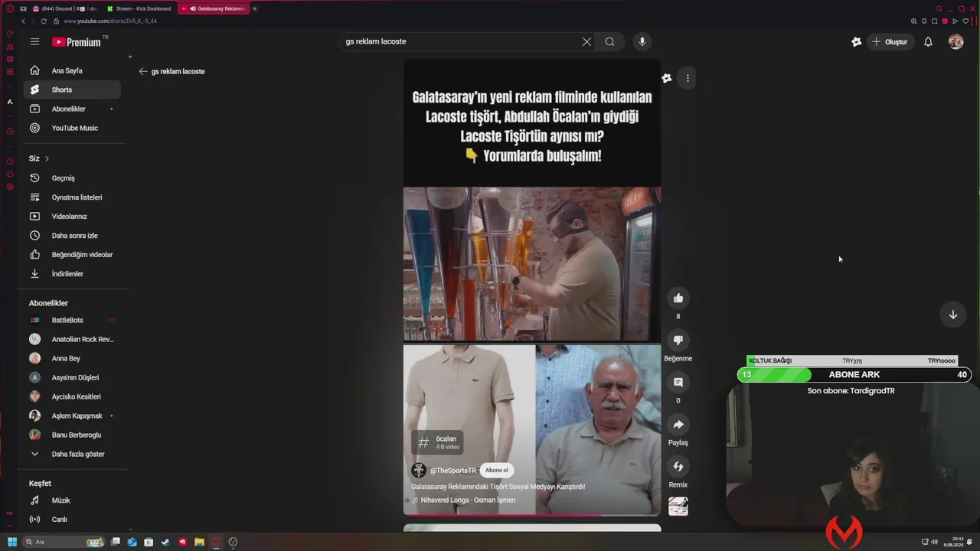Toggle Opera ad blocker shield icon
Screen dimensions: 980x551
(945, 21)
